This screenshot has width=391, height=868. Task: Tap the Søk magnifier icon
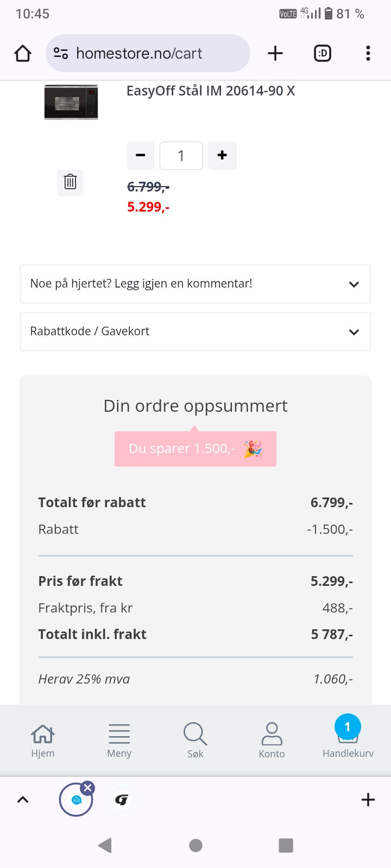coord(195,740)
